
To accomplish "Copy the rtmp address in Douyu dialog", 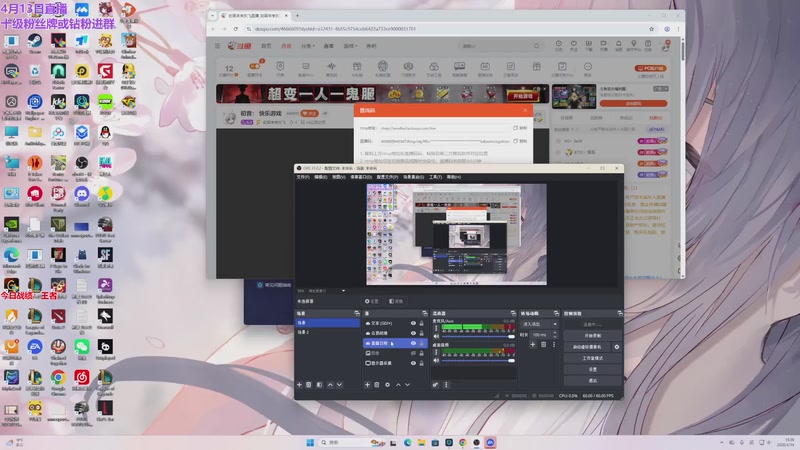I will [520, 128].
